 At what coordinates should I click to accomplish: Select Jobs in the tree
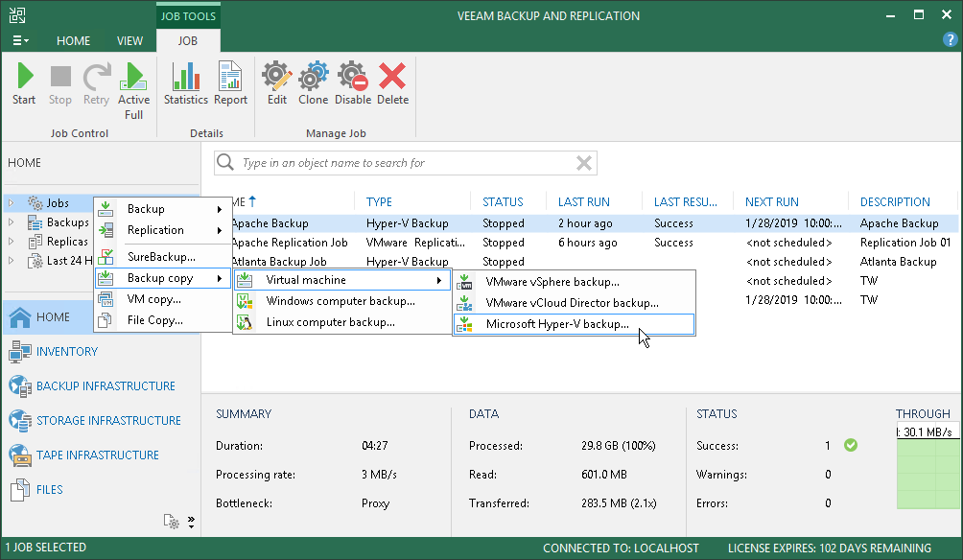point(58,202)
